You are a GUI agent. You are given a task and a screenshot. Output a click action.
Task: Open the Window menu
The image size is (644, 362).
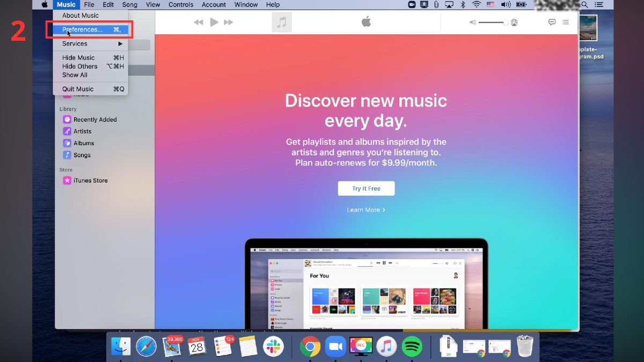point(246,5)
